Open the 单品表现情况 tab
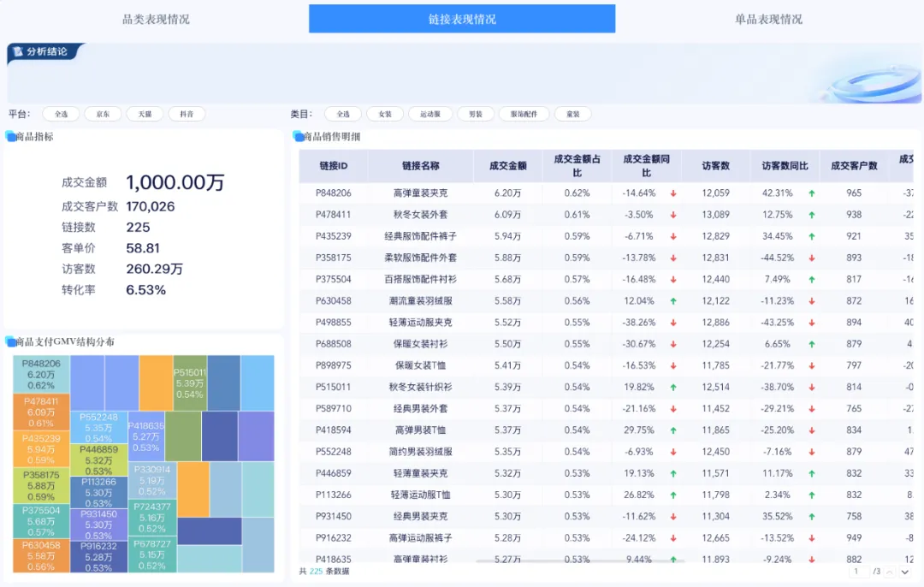The width and height of the screenshot is (924, 587). (x=768, y=19)
